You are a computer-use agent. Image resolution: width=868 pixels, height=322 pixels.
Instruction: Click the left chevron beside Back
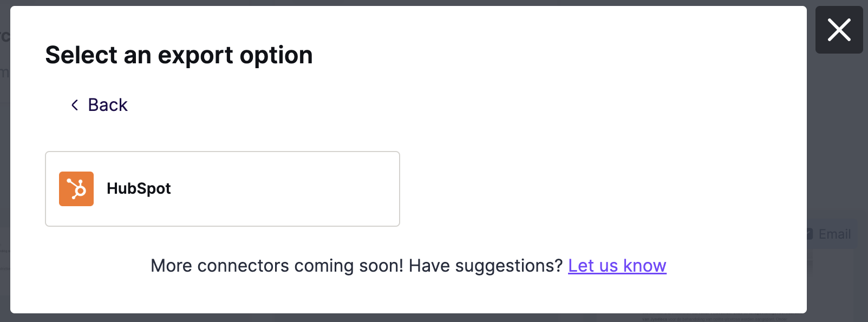click(75, 105)
